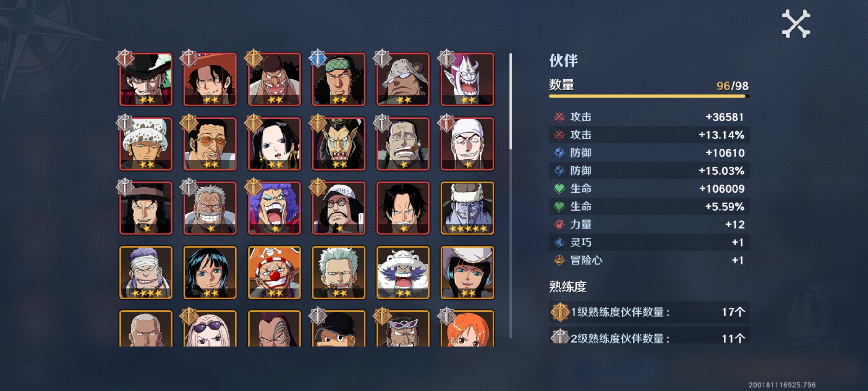
Task: Click the adventure heart orange icon
Action: point(559,260)
